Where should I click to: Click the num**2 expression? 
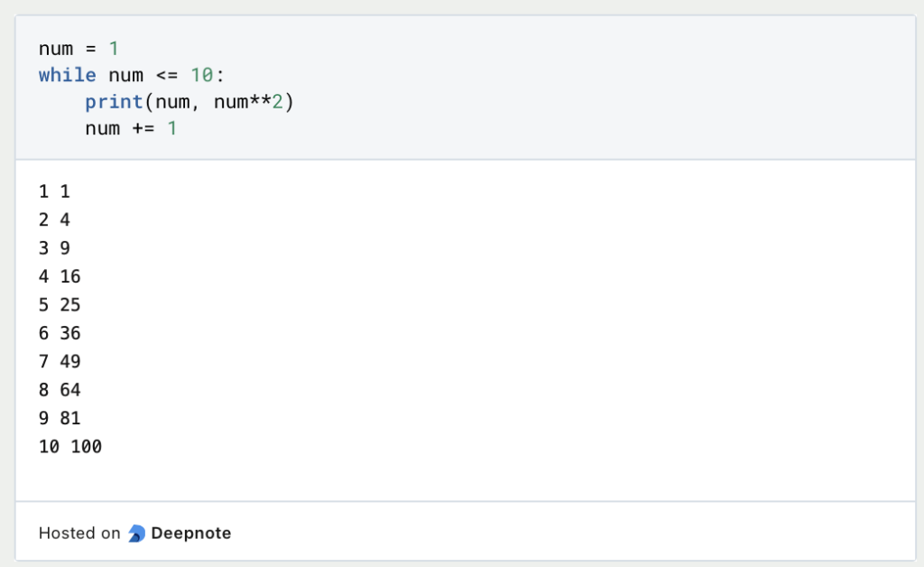pos(249,102)
